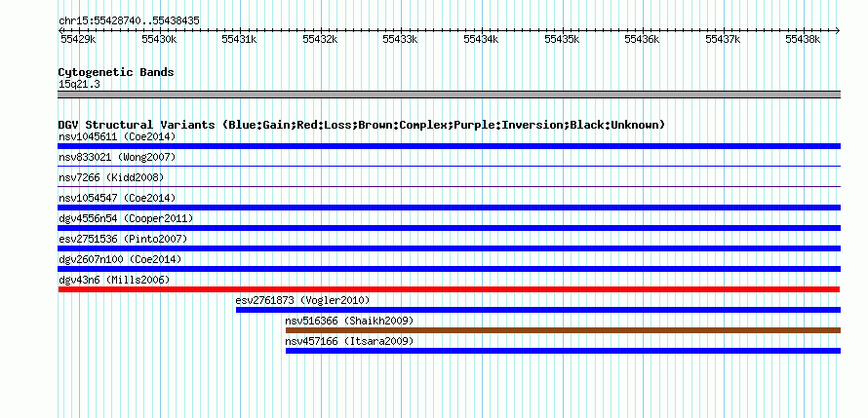This screenshot has height=418, width=868.
Task: Click the DGV Structural Variants track title
Action: point(362,125)
